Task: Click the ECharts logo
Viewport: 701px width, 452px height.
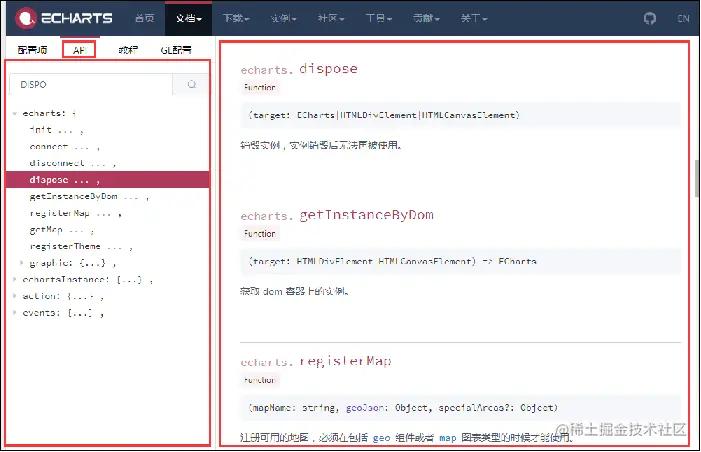Action: (x=63, y=18)
